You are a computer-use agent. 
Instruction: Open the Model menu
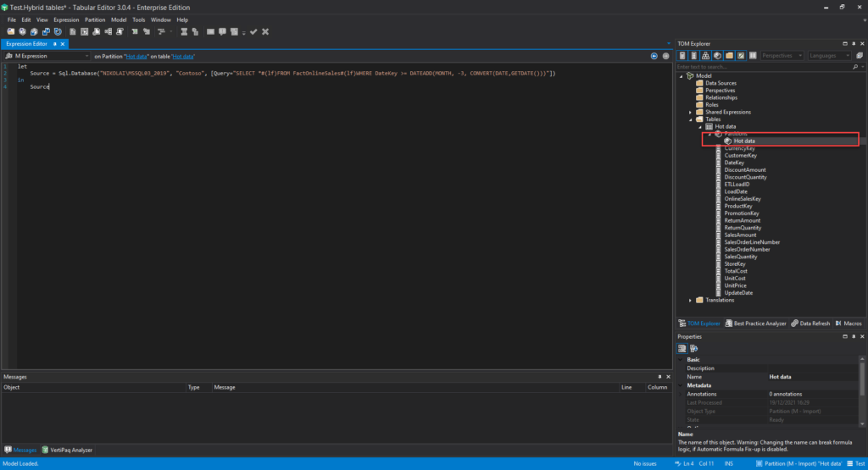click(x=119, y=20)
